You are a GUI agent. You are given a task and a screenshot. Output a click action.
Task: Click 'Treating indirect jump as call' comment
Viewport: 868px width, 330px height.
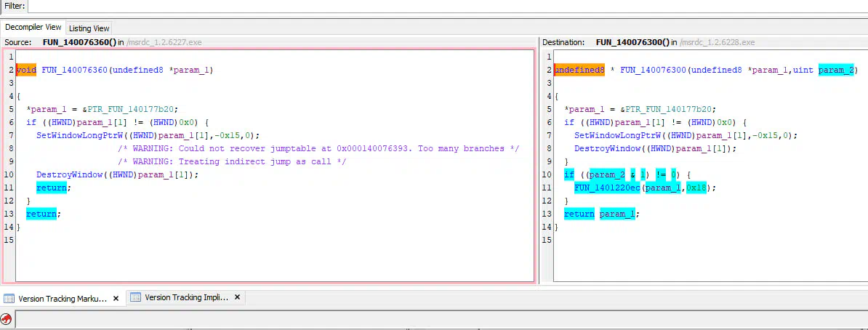click(232, 161)
